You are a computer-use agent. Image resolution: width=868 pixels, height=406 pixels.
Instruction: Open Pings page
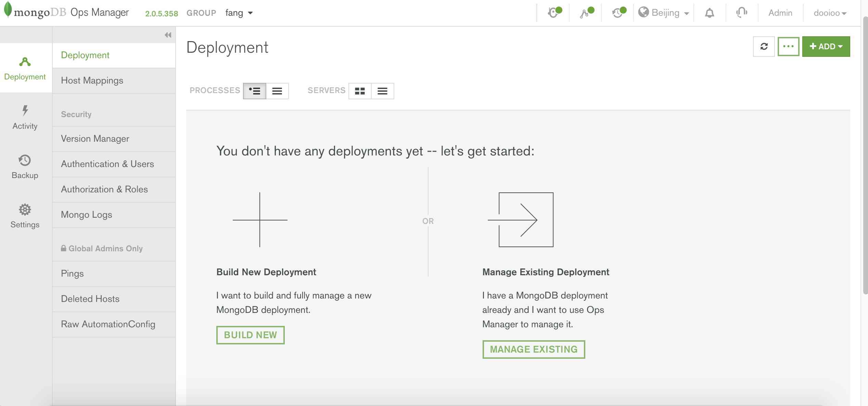pos(114,274)
